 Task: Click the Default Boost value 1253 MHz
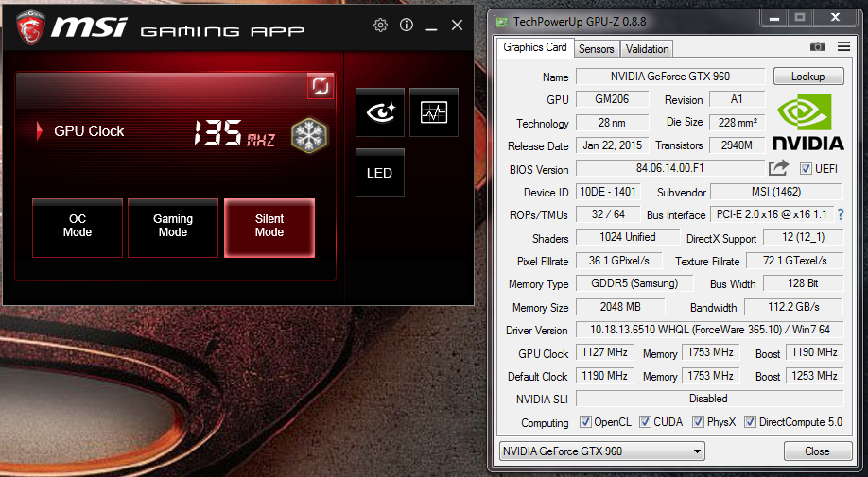pos(814,376)
